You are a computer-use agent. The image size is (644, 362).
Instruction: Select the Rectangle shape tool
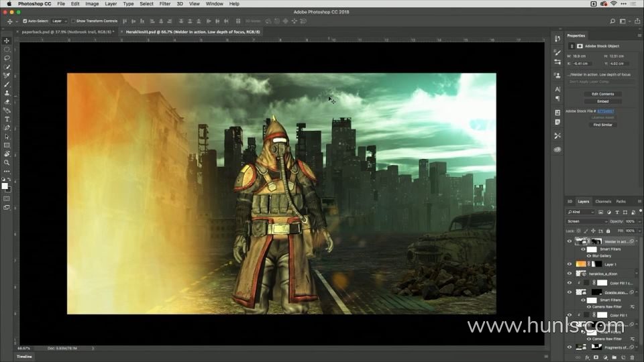click(x=7, y=145)
